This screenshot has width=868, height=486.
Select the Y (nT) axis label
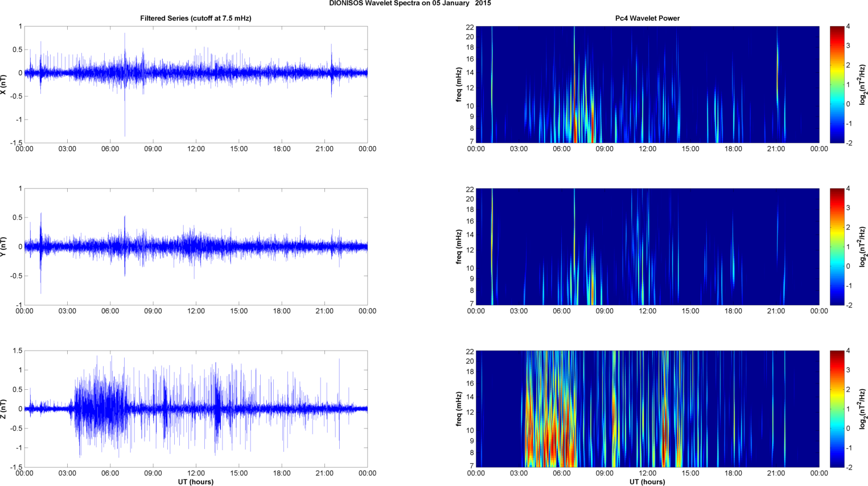coord(4,246)
